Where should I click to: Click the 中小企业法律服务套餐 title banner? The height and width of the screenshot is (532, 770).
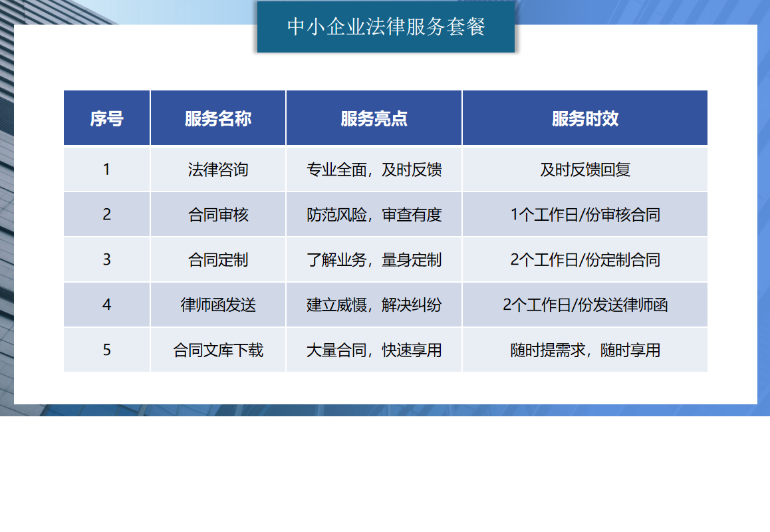point(386,27)
